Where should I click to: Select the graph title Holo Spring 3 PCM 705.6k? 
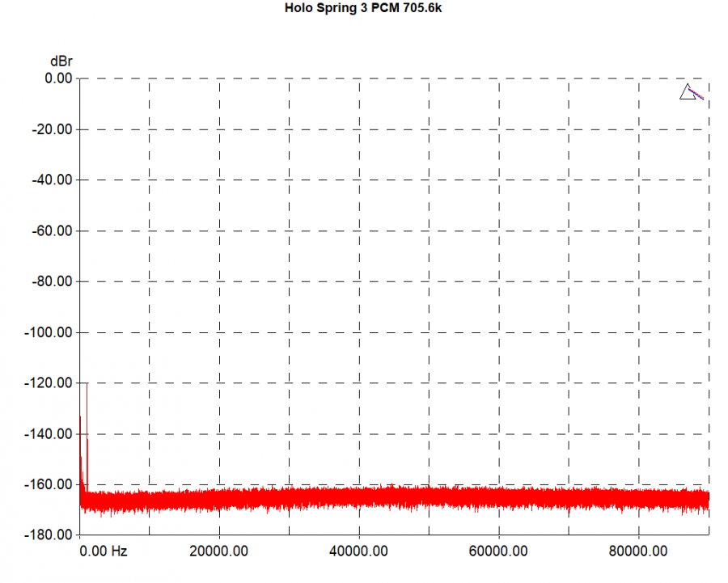point(363,8)
